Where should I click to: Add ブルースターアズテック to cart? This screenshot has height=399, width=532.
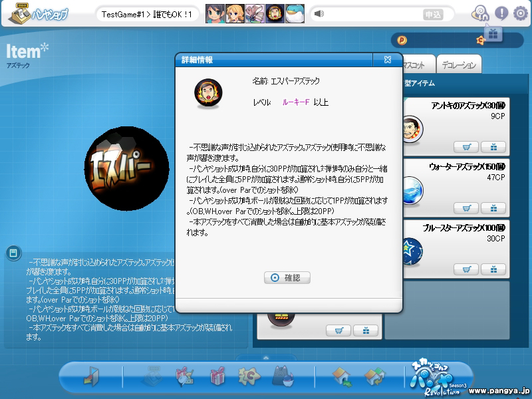(466, 269)
